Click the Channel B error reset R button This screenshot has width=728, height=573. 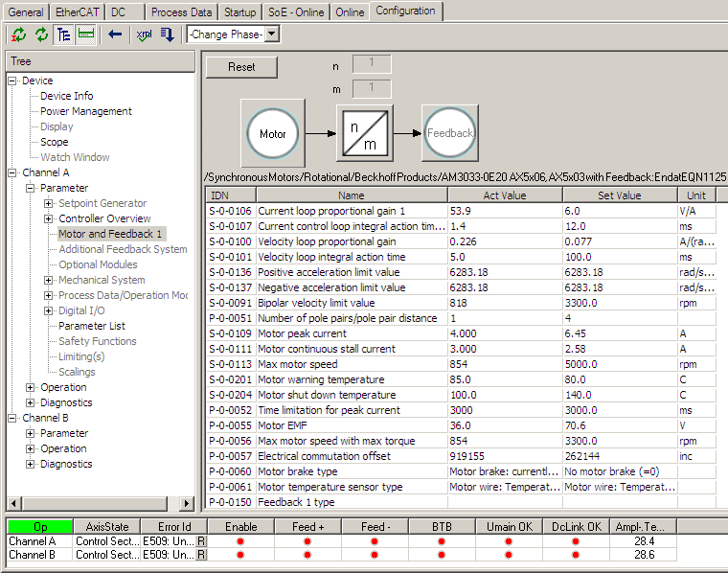201,555
